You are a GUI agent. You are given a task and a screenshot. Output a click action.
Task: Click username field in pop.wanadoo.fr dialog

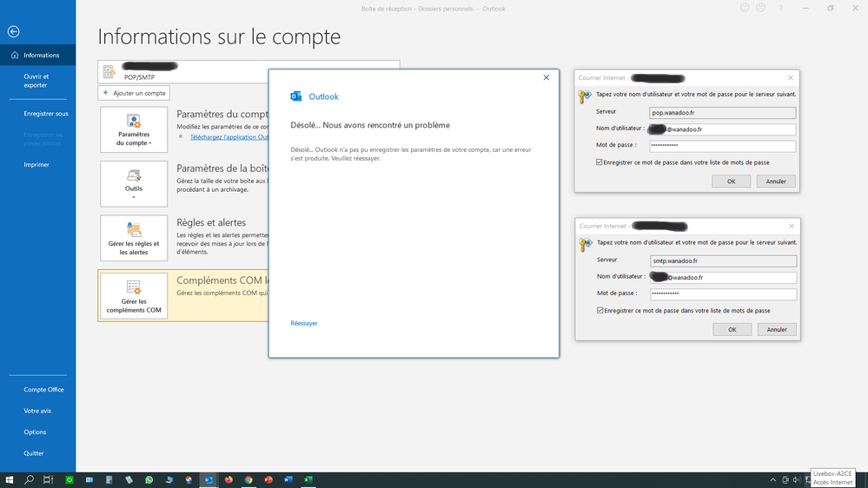click(x=722, y=129)
